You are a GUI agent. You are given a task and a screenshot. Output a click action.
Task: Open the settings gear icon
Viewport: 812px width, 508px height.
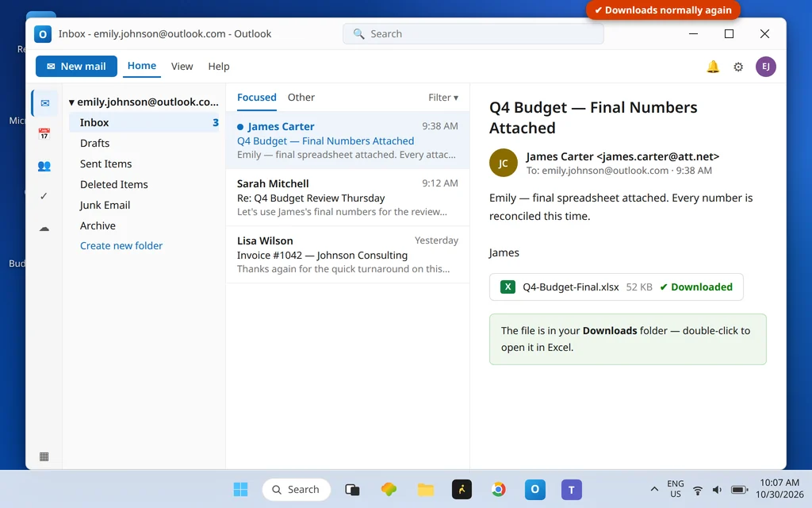coord(738,67)
